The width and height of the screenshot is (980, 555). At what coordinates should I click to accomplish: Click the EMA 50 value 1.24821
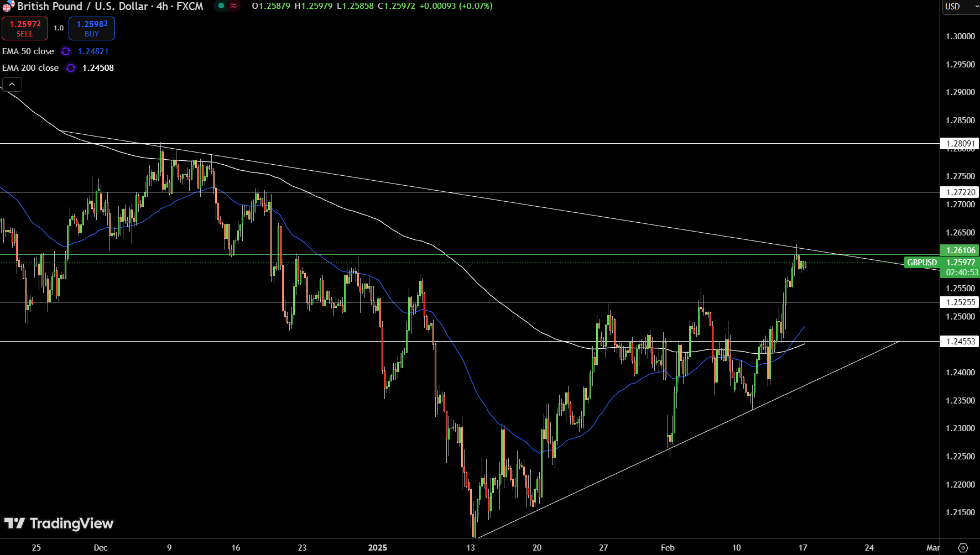click(x=93, y=51)
